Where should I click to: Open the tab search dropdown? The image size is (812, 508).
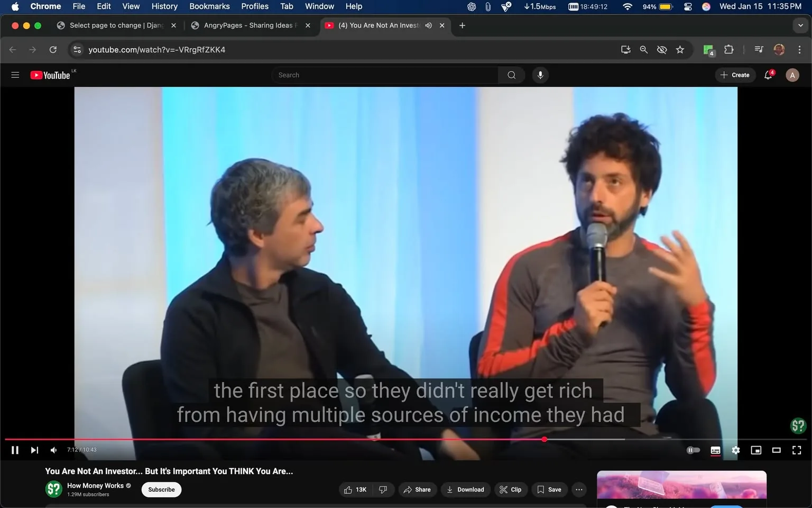[800, 25]
